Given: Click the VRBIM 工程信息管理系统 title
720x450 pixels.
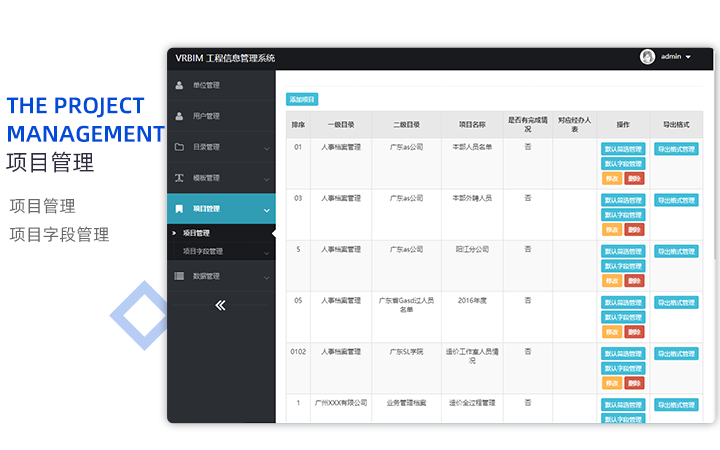Looking at the screenshot, I should 225,58.
